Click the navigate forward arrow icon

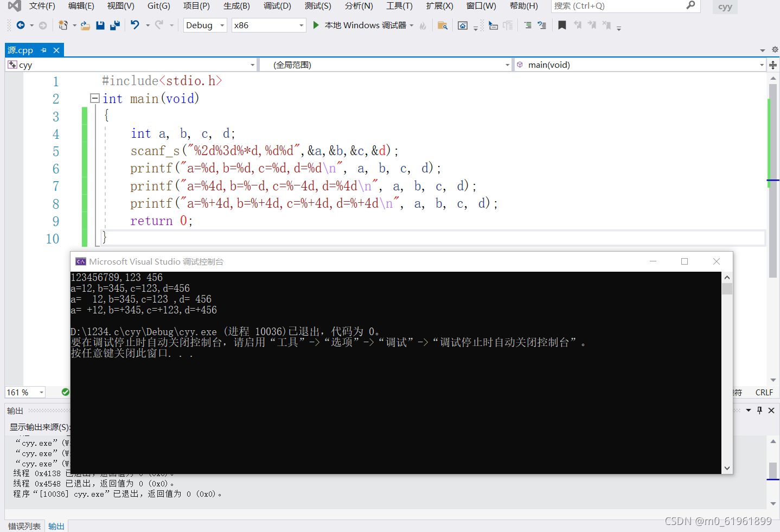[x=43, y=25]
